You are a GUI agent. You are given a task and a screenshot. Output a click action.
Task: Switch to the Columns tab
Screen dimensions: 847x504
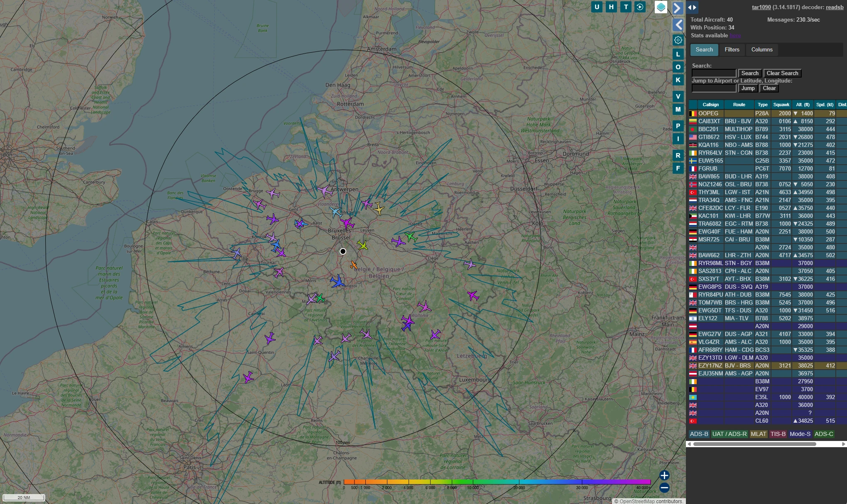(x=762, y=50)
